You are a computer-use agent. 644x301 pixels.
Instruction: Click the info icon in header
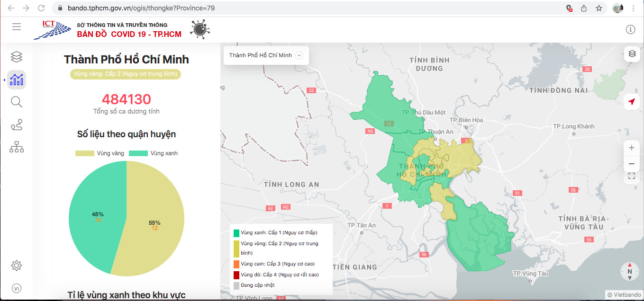coord(630,29)
